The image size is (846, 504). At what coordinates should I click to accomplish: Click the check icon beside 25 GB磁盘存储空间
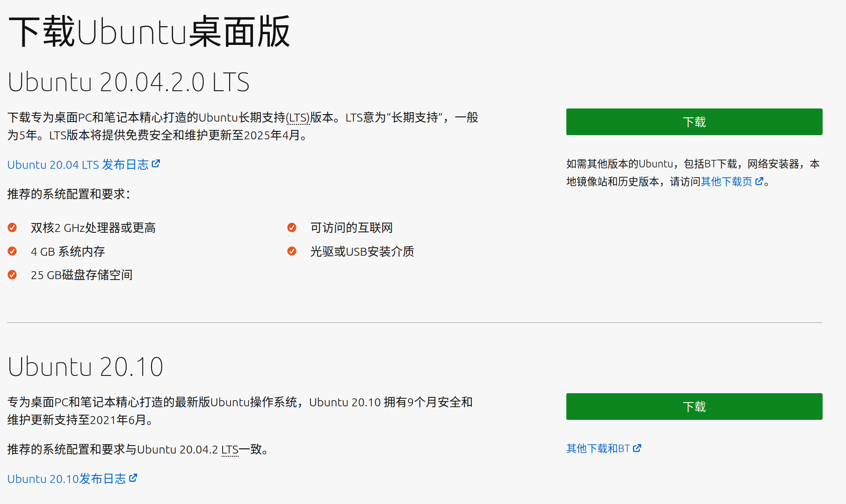click(12, 275)
